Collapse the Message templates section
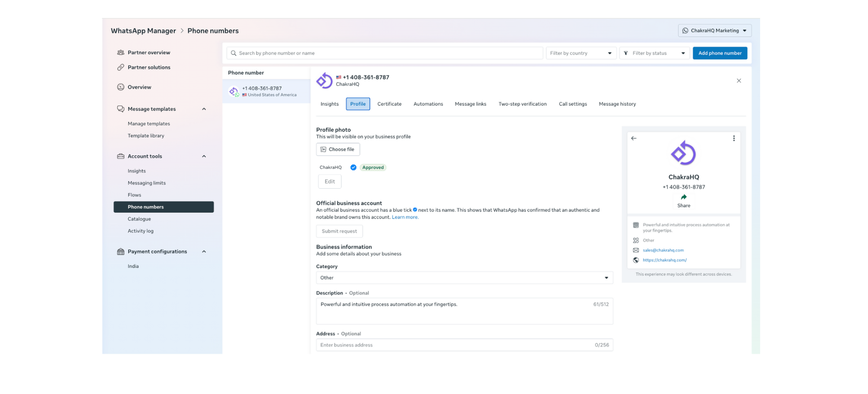 tap(204, 109)
